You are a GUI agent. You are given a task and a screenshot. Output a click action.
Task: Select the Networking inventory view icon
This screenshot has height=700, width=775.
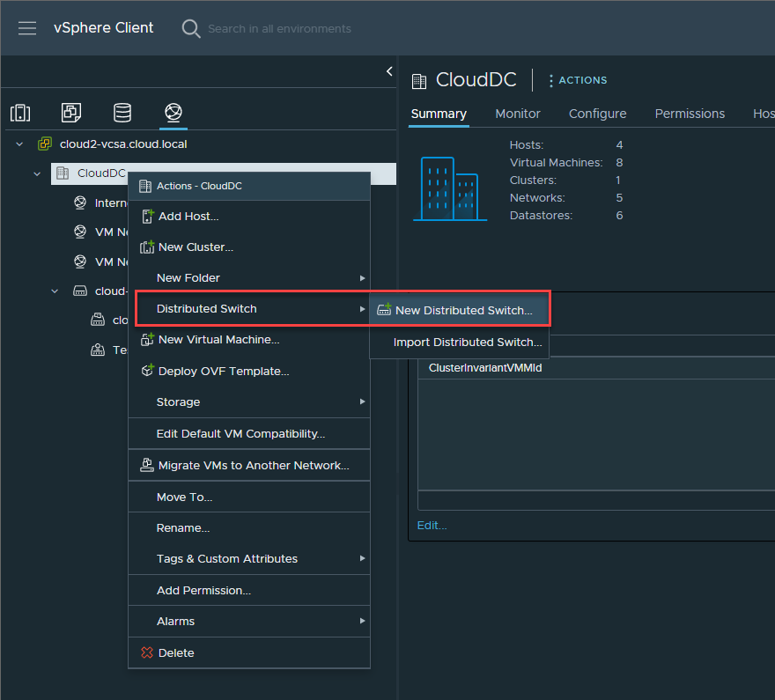[173, 113]
